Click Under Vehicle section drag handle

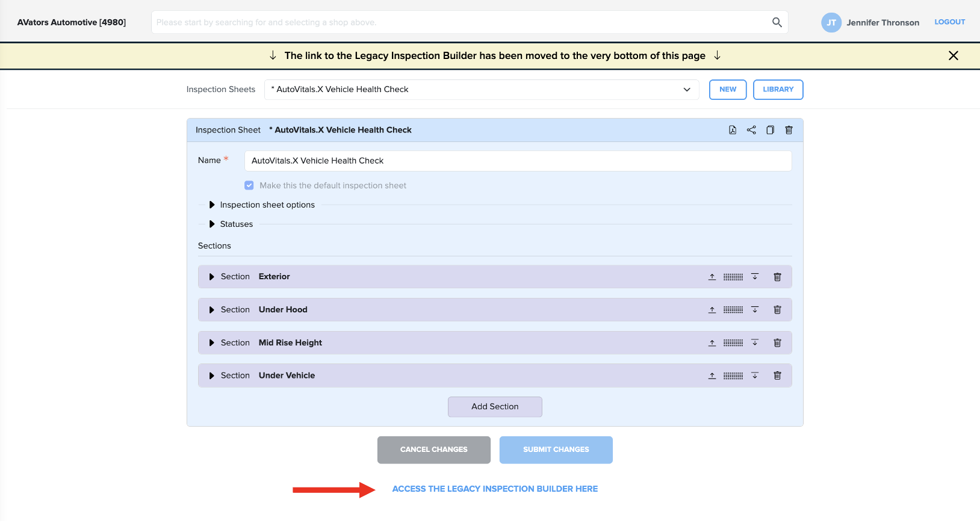[x=733, y=376]
